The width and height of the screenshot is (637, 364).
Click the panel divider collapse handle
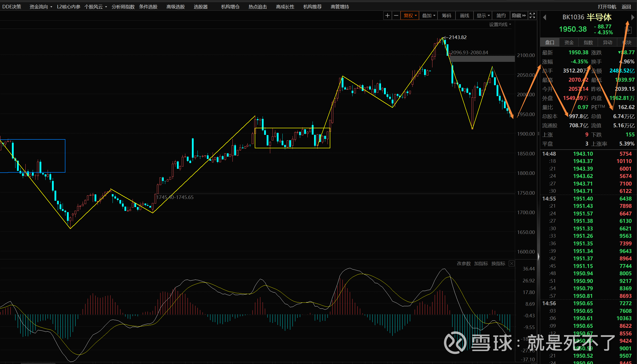(538, 257)
